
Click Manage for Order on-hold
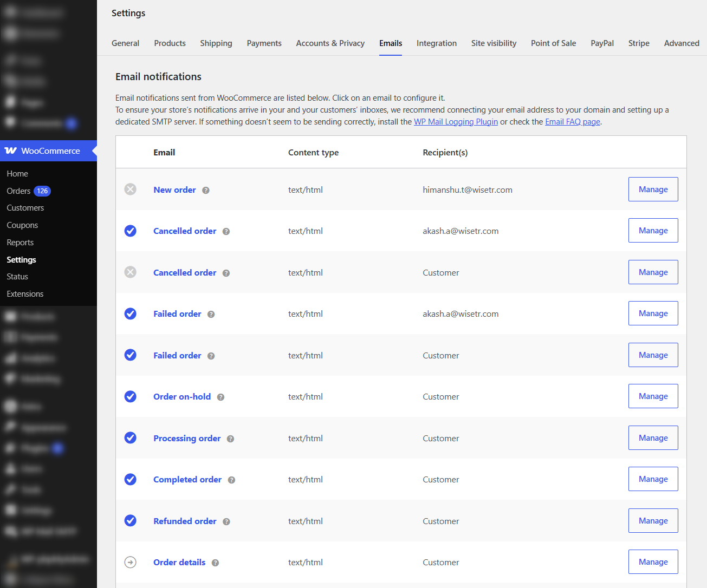pos(653,396)
